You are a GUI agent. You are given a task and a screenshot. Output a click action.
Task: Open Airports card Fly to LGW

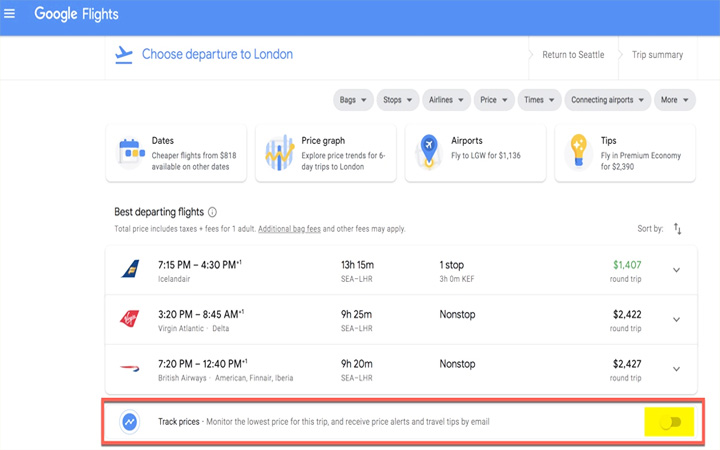(x=475, y=153)
